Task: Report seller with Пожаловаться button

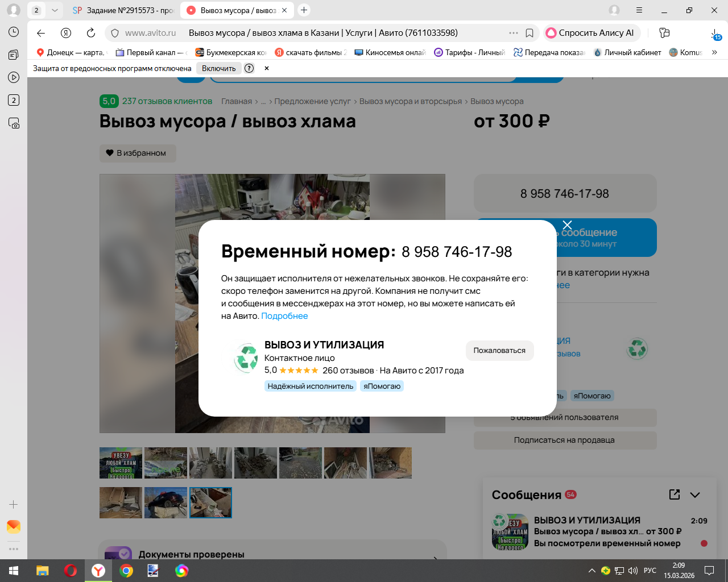Action: (499, 351)
